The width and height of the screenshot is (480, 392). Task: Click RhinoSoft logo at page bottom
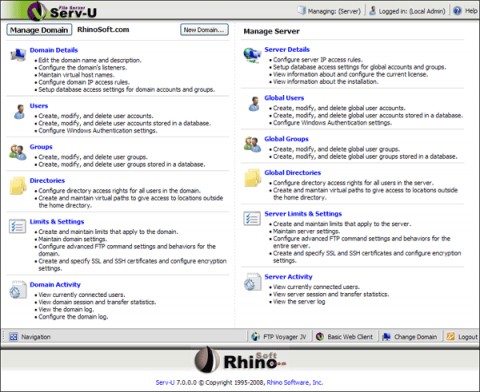[240, 360]
